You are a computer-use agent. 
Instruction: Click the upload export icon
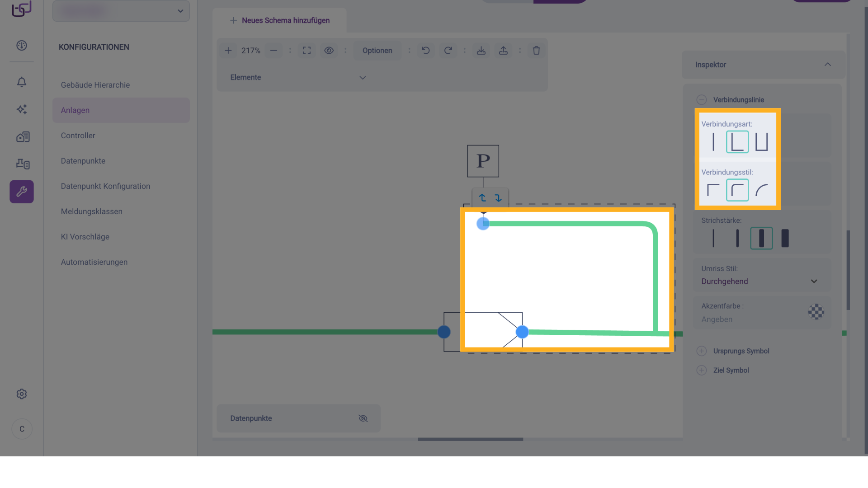click(503, 51)
